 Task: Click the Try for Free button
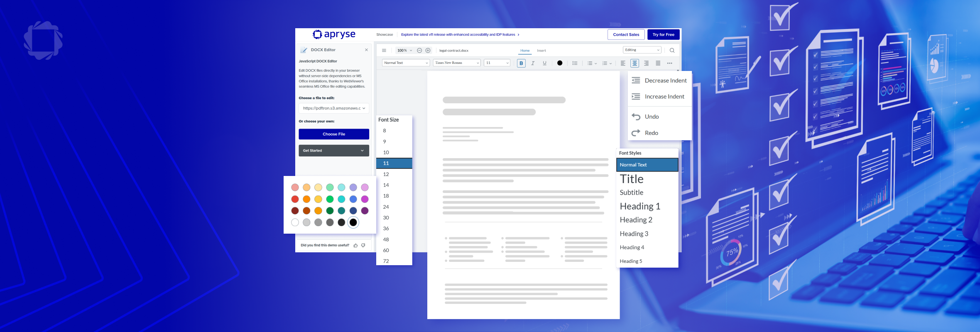click(x=664, y=34)
